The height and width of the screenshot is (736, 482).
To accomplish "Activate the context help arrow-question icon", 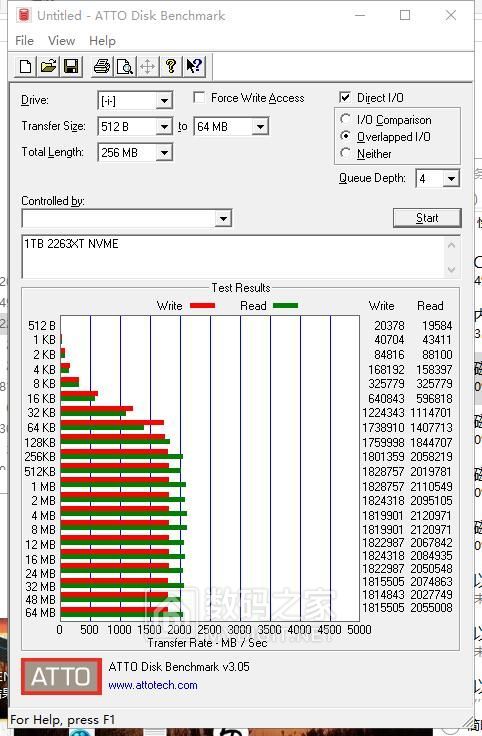I will (x=194, y=66).
